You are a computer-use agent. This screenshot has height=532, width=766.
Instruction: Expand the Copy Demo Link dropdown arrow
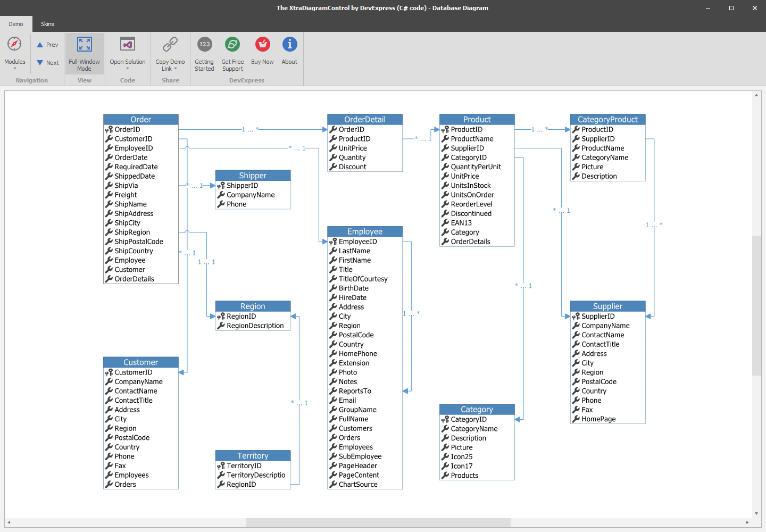point(176,69)
